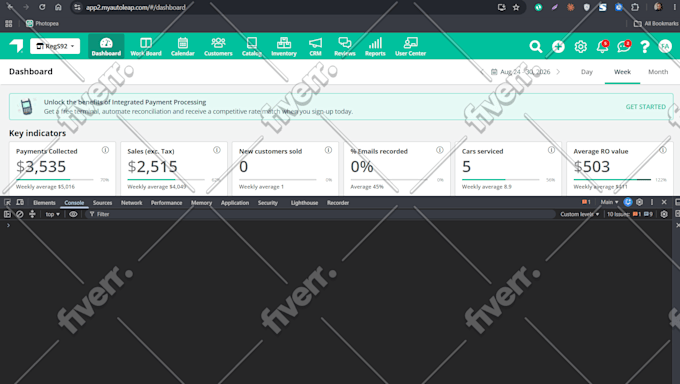The height and width of the screenshot is (384, 680).
Task: Reload the browser page
Action: tap(42, 7)
